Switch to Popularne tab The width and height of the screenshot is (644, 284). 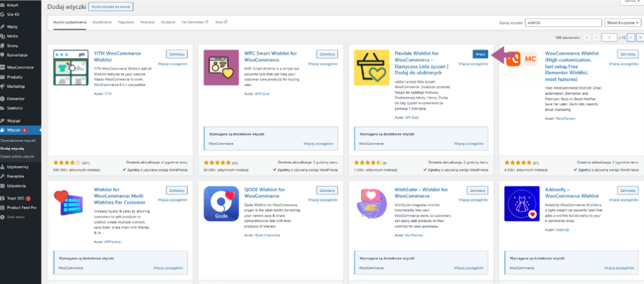click(126, 22)
